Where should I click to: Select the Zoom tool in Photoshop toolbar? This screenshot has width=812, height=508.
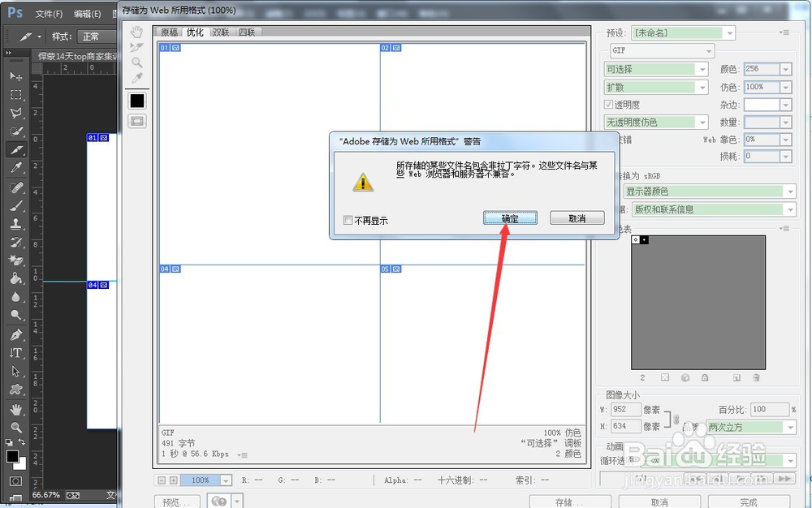pos(16,428)
